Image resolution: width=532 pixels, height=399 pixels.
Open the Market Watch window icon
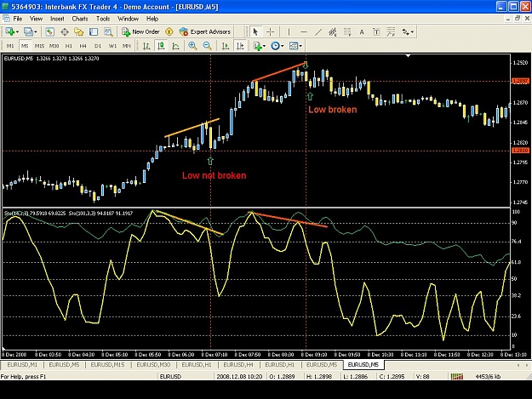[x=49, y=31]
